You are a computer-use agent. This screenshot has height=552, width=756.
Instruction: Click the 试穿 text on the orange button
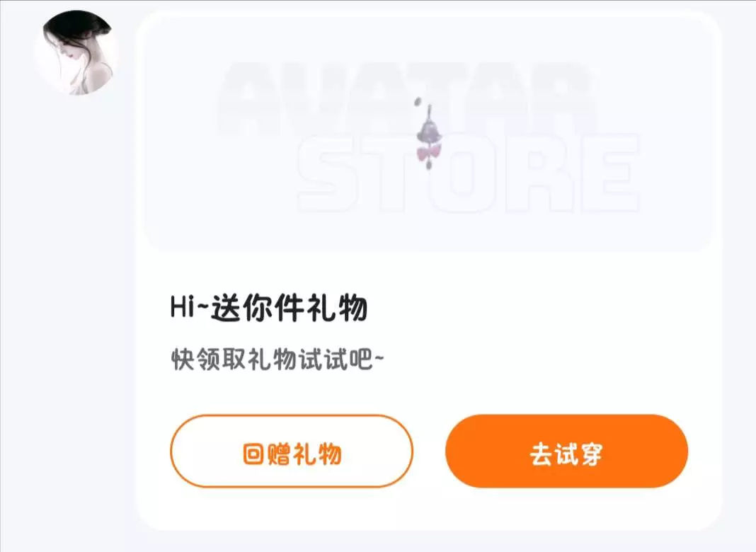[578, 454]
